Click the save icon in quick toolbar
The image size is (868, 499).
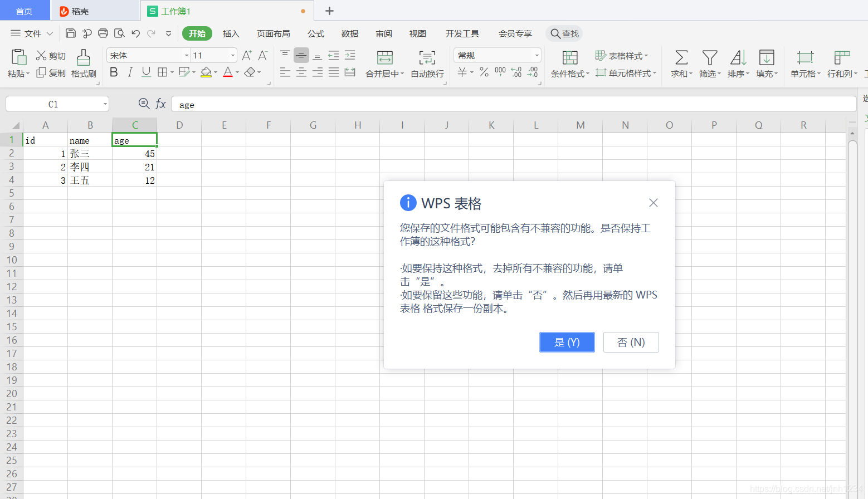coord(71,33)
